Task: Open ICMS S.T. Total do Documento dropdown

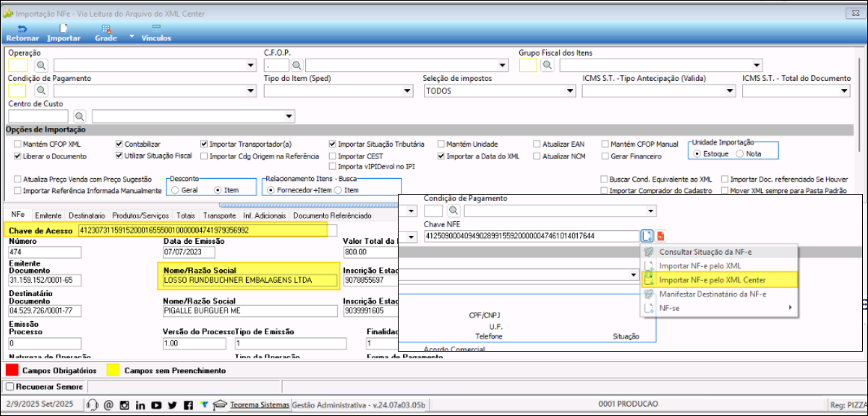Action: (x=844, y=91)
